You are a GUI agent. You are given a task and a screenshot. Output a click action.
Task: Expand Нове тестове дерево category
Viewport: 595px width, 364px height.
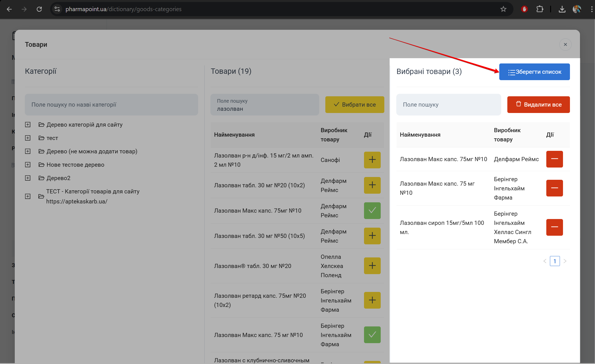(28, 165)
